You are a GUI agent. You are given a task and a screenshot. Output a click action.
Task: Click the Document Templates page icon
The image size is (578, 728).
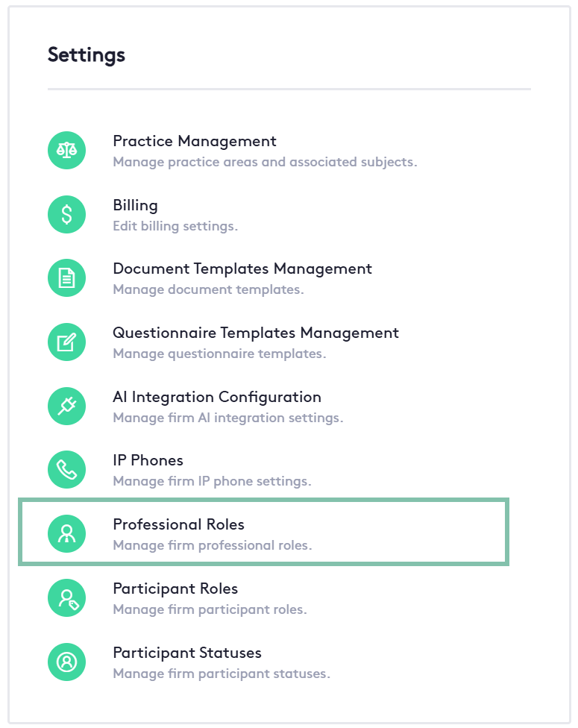(67, 279)
